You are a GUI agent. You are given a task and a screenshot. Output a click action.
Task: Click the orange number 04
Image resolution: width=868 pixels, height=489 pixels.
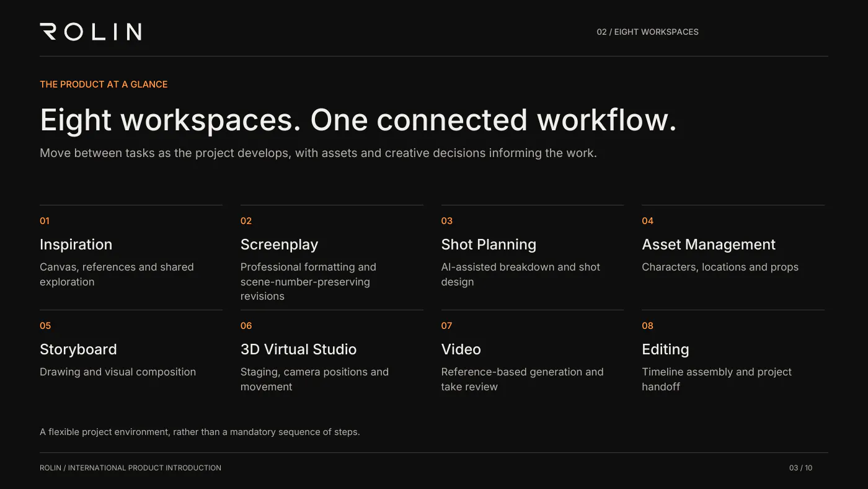click(648, 221)
